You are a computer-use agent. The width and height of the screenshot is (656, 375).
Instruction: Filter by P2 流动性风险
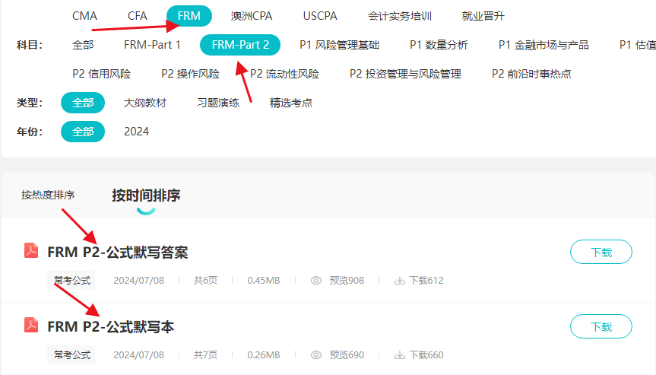284,74
